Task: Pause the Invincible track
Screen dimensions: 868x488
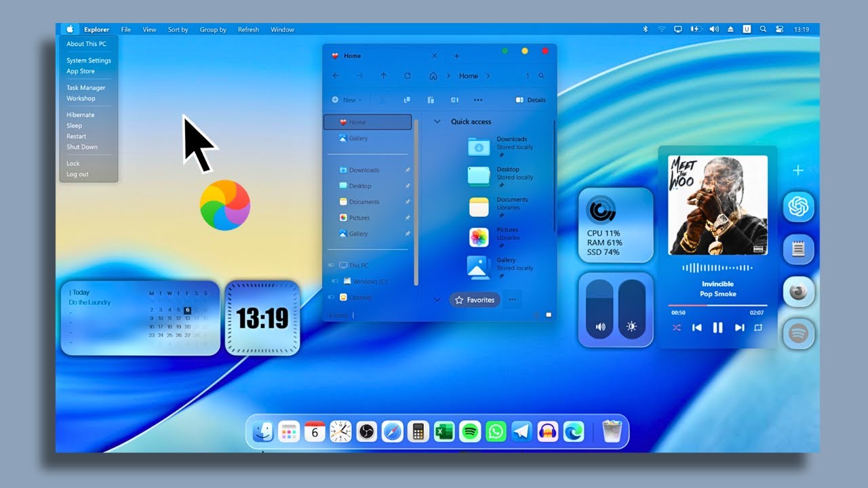Action: pyautogui.click(x=717, y=327)
